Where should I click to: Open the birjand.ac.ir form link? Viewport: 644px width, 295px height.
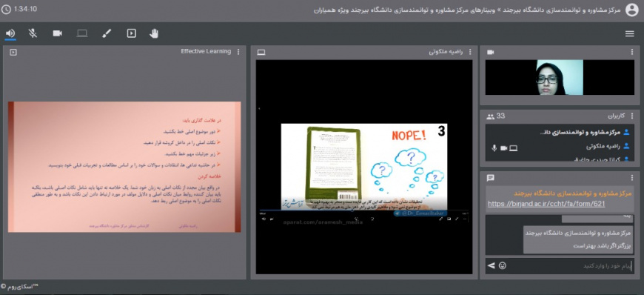546,204
